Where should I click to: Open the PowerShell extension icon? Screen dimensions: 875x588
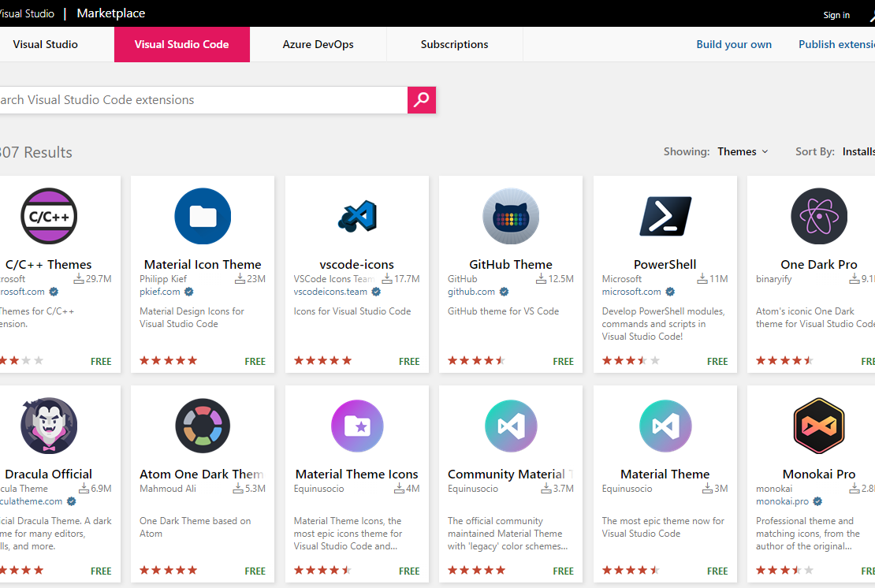pyautogui.click(x=665, y=217)
